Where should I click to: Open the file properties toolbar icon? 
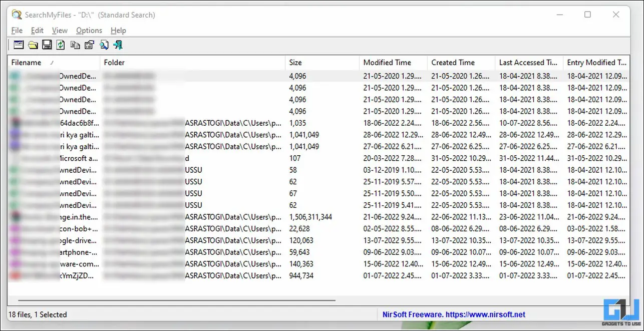89,45
